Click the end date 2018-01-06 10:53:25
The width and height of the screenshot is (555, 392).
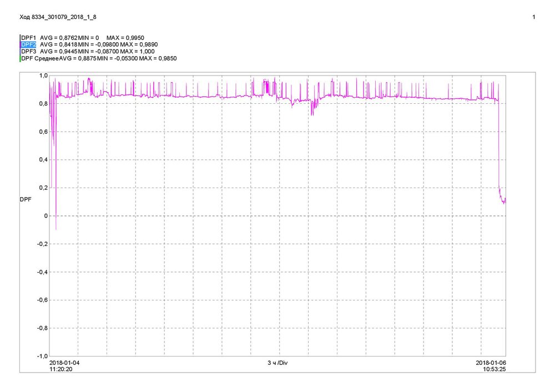click(x=491, y=366)
